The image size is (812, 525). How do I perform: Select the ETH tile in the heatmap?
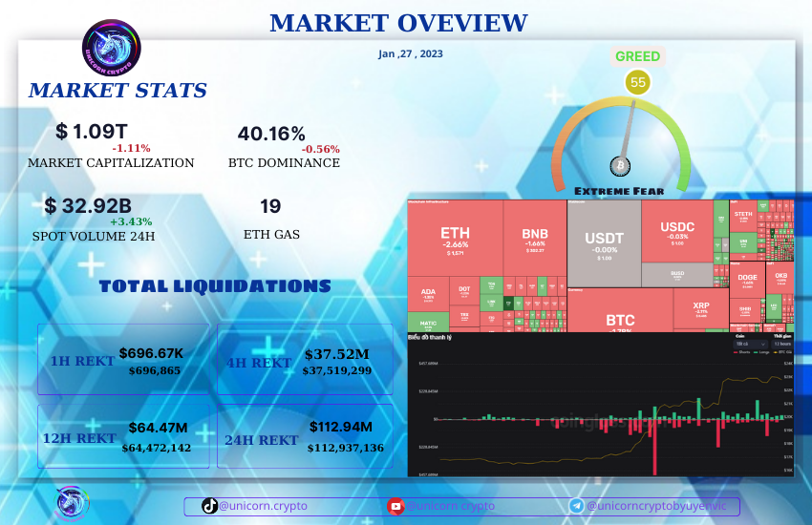pos(455,239)
